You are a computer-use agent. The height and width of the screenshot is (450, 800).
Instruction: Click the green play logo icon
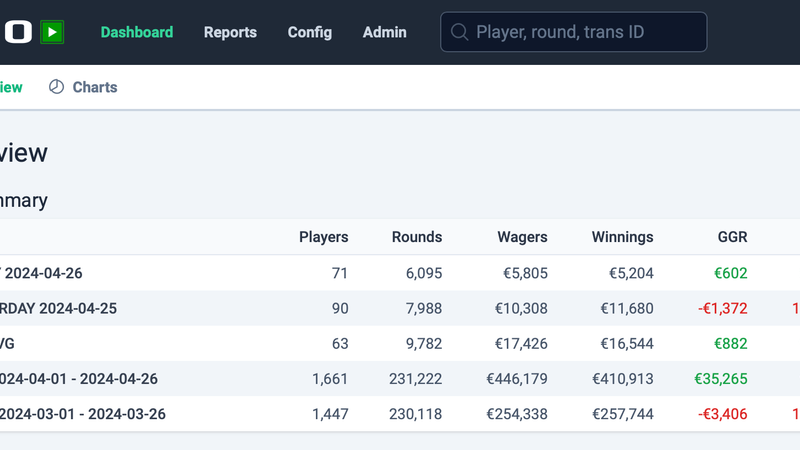pyautogui.click(x=52, y=32)
